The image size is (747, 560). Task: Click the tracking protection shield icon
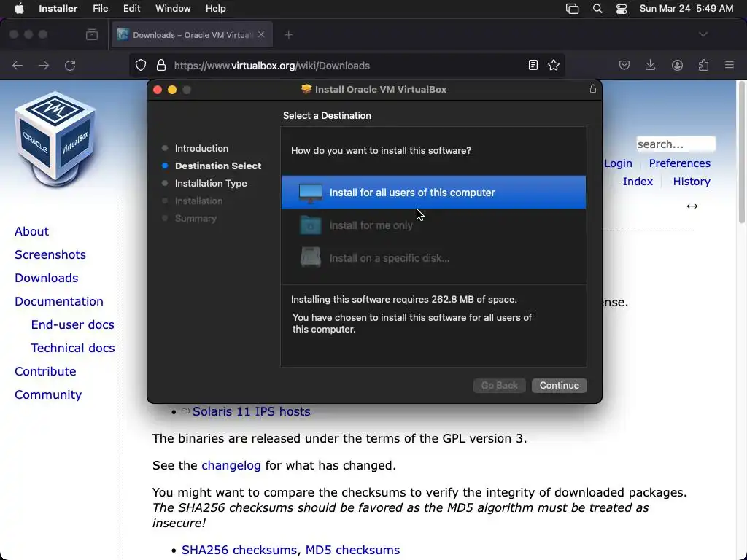141,65
